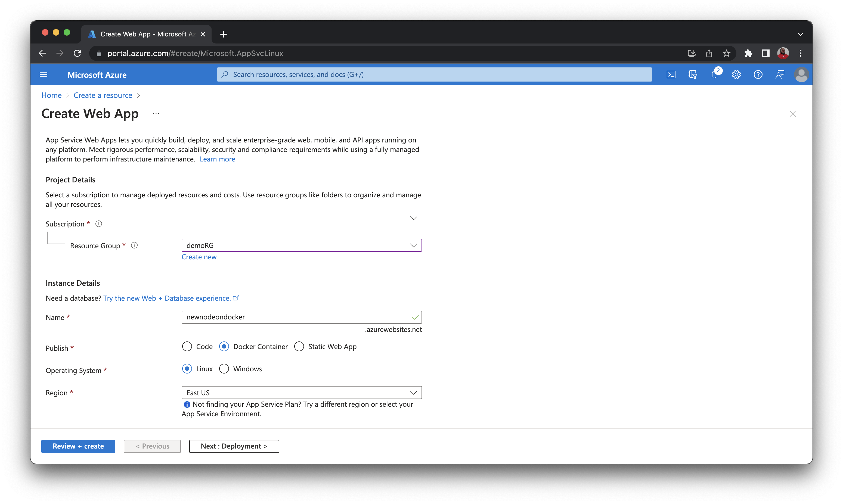Select Windows as operating system

224,369
